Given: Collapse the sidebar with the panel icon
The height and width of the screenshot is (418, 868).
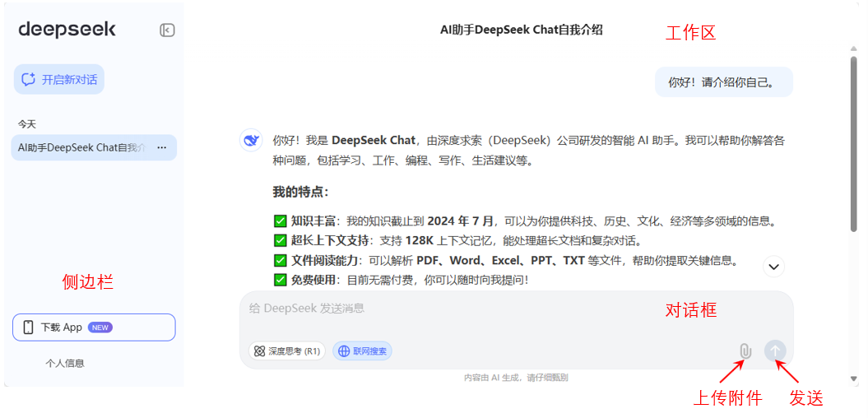Looking at the screenshot, I should point(167,30).
